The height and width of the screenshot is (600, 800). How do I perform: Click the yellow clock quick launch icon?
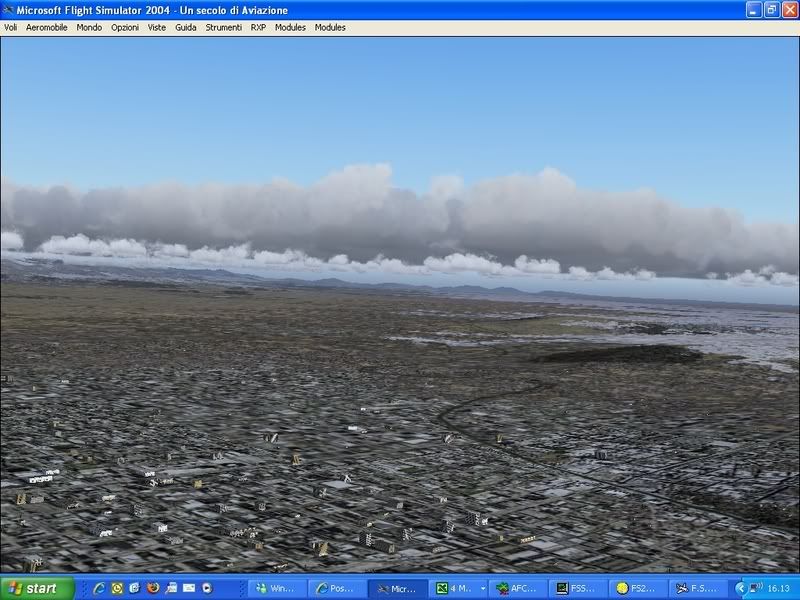click(117, 588)
